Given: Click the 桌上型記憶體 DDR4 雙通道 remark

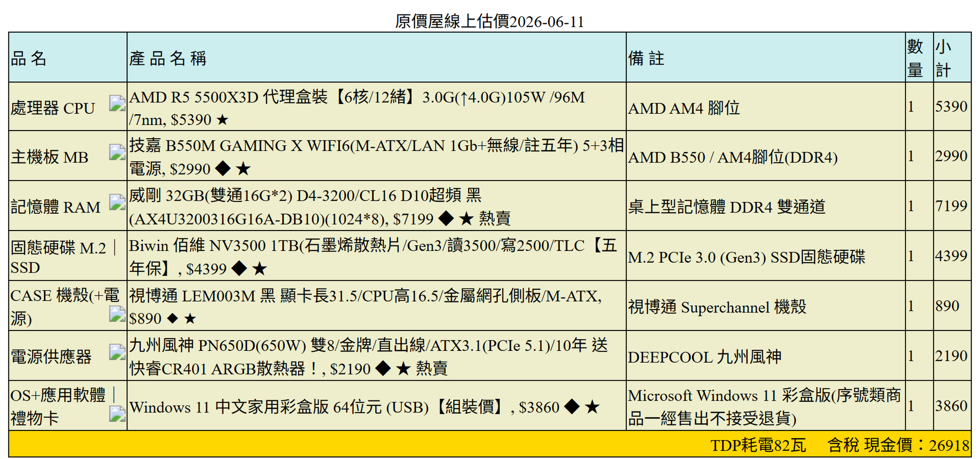Looking at the screenshot, I should pyautogui.click(x=727, y=207).
